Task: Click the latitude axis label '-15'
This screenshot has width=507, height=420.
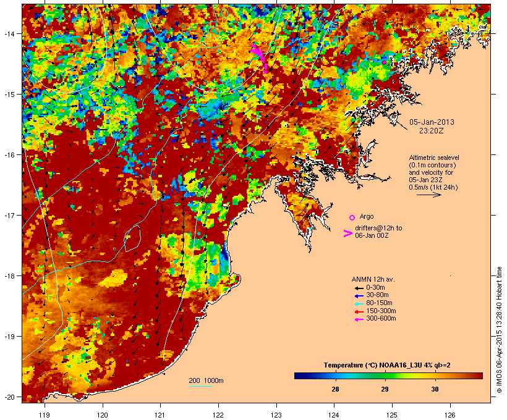Action: coord(9,94)
